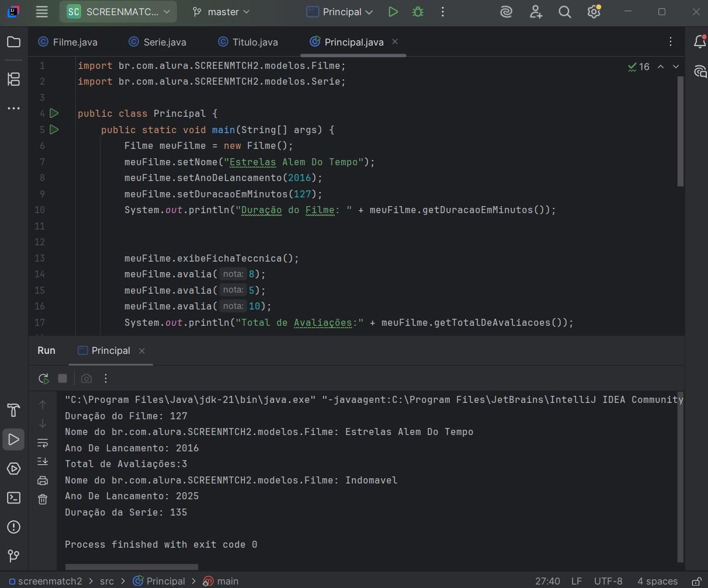
Task: Toggle the Run tool window sidebar icon
Action: coord(13,439)
